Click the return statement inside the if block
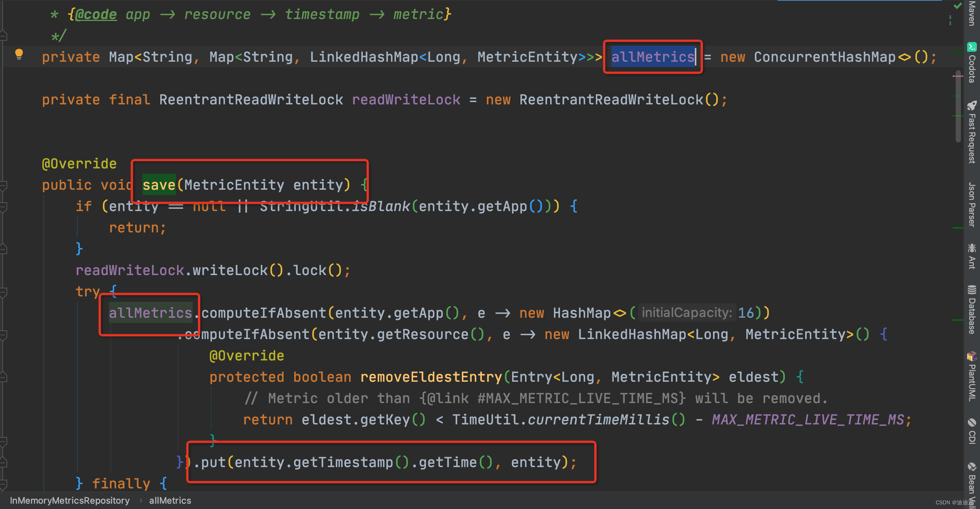The width and height of the screenshot is (980, 509). click(138, 228)
